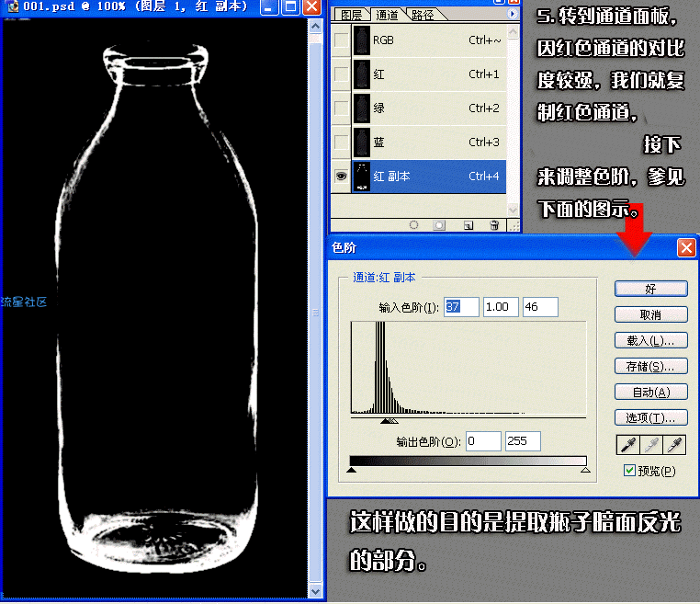Viewport: 700px width, 604px height.
Task: Click the 好 button in Levels dialog
Action: 651,289
